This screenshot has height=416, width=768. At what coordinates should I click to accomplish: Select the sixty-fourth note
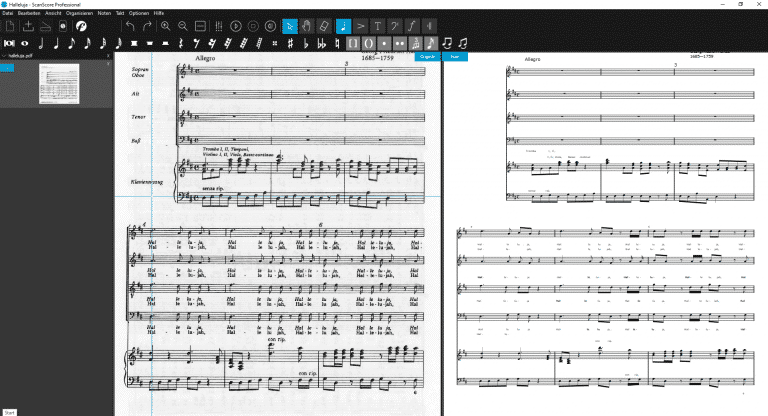click(119, 44)
